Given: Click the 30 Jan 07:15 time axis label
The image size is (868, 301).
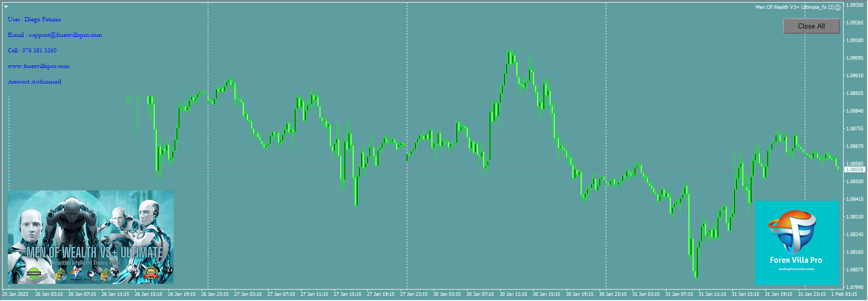Looking at the screenshot, I should (x=480, y=294).
